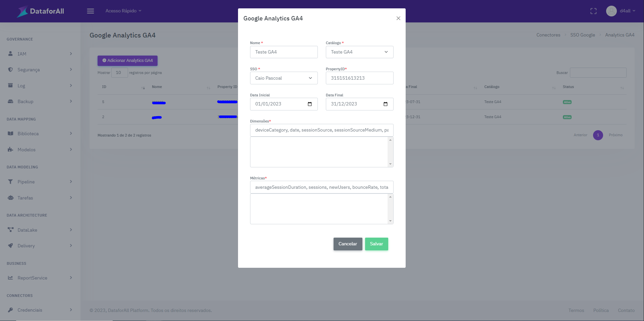Screen dimensions: 644x321
Task: Focus the PropertyID input field
Action: click(359, 78)
